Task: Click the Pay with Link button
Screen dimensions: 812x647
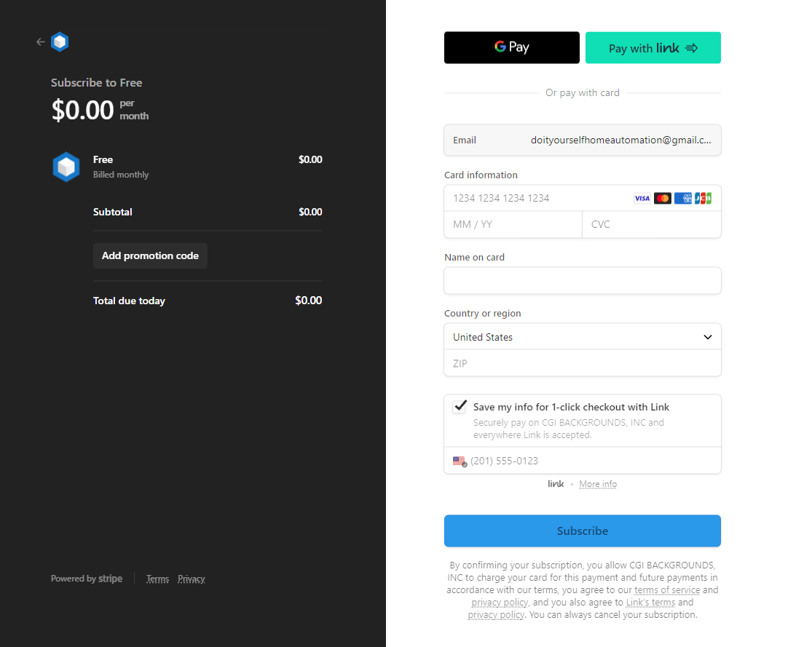Action: (653, 48)
